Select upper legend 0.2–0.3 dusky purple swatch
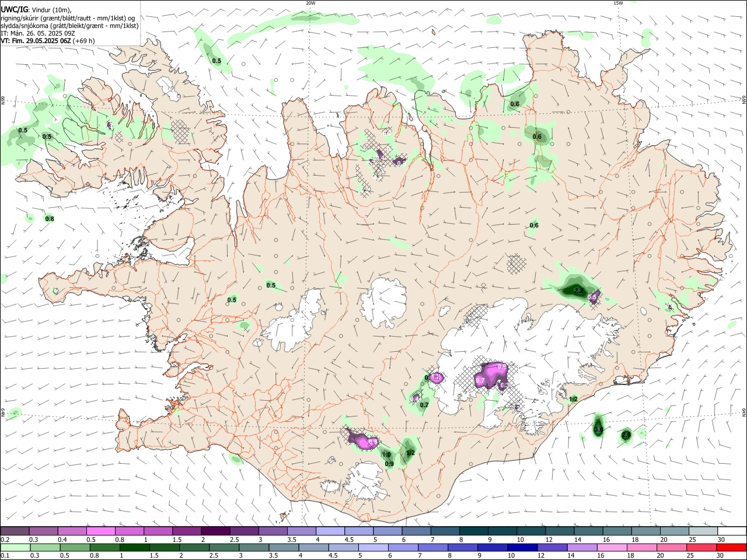The width and height of the screenshot is (747, 560). [x=15, y=531]
